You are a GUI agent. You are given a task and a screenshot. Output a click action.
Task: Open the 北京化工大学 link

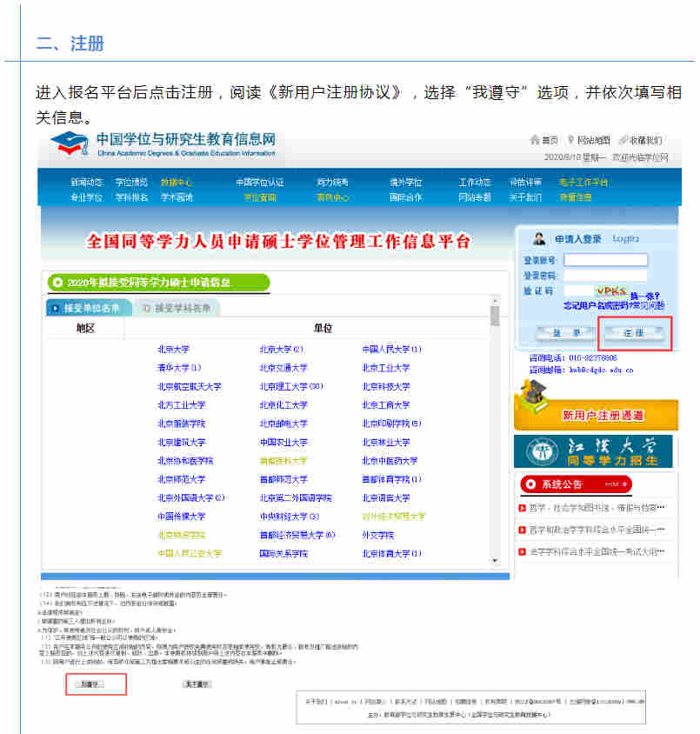283,405
